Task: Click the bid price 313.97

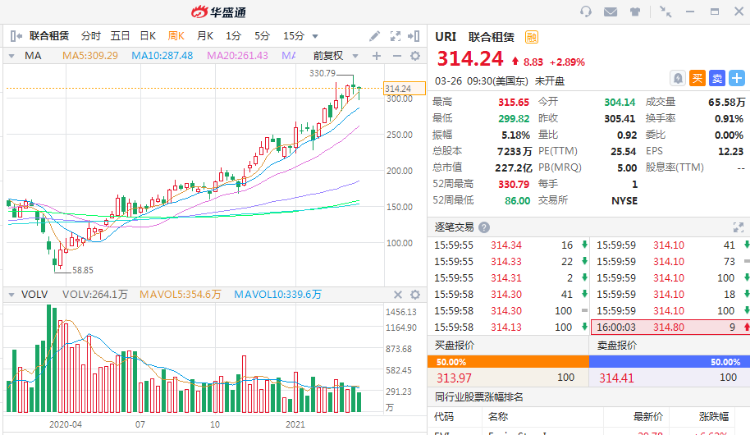Action: pyautogui.click(x=454, y=378)
